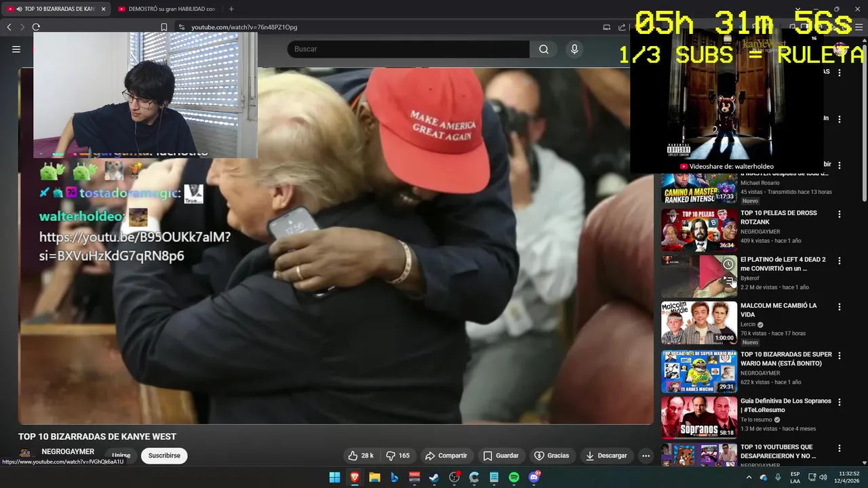The width and height of the screenshot is (868, 488).
Task: Open a new browser tab
Action: click(x=231, y=9)
